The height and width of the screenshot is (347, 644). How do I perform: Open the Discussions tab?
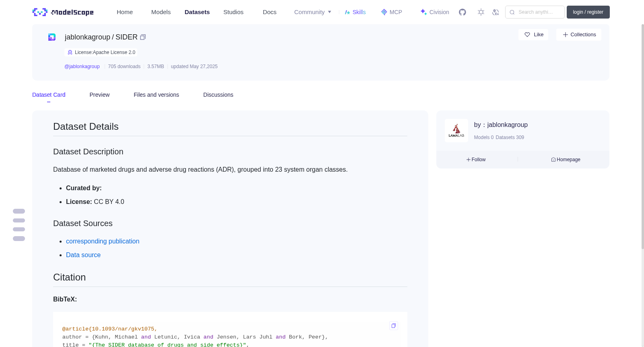pos(218,95)
